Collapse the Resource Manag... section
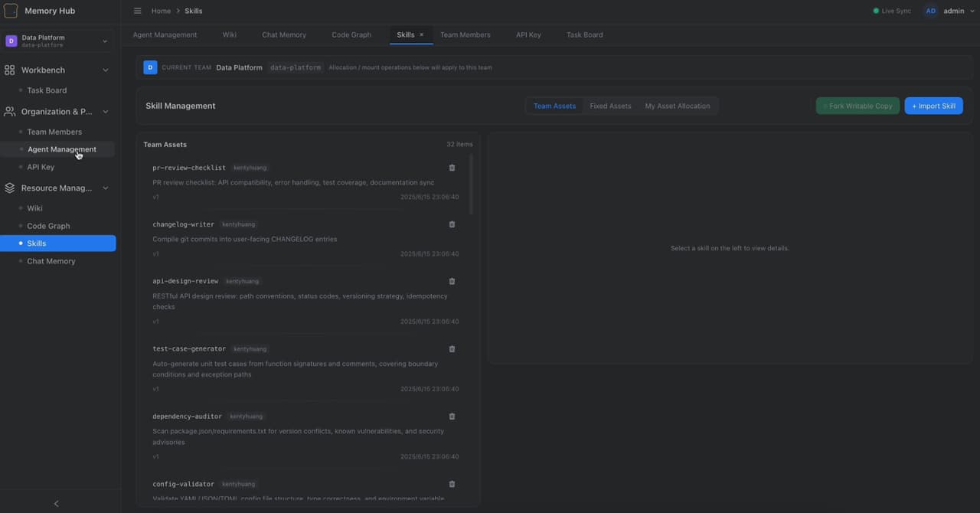The height and width of the screenshot is (513, 980). [x=106, y=188]
